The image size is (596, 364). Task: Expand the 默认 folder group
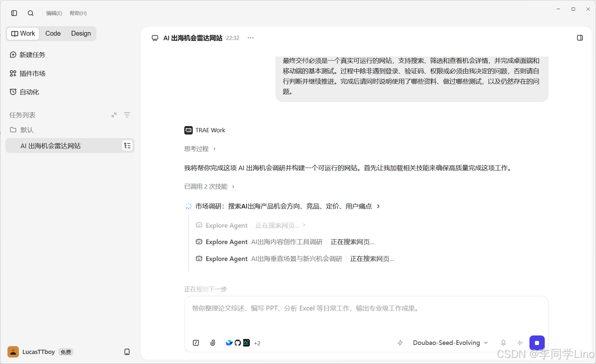(x=21, y=130)
